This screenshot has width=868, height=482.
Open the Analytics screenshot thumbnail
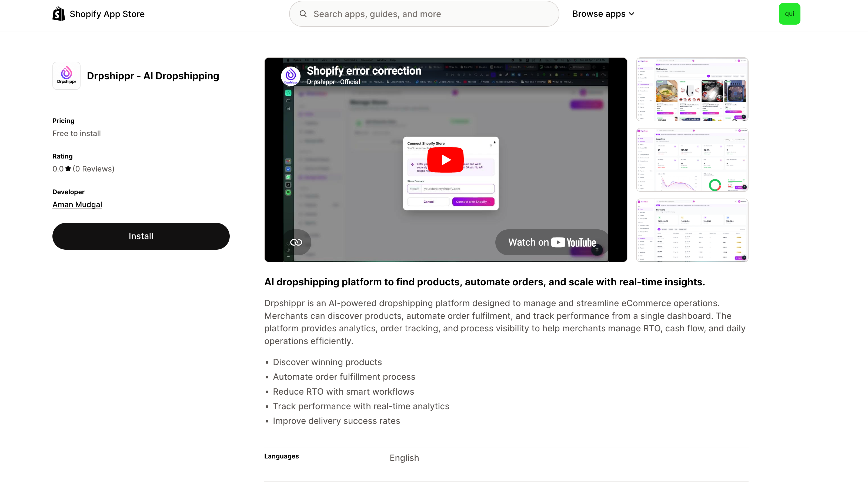[x=692, y=160]
